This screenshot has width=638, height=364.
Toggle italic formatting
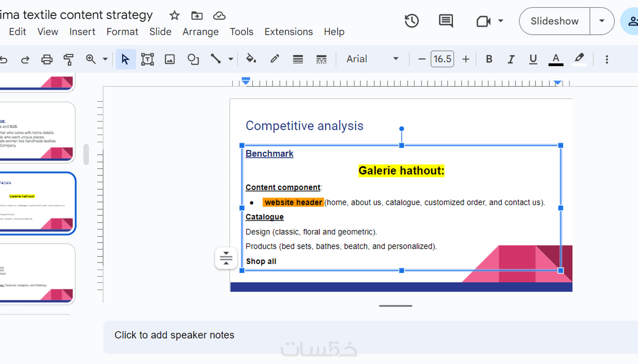coord(511,59)
